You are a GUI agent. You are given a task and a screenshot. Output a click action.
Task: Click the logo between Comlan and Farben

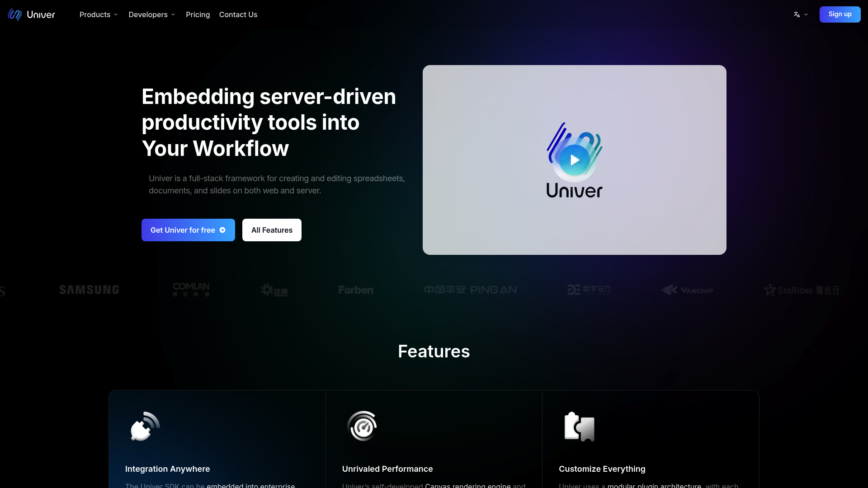pyautogui.click(x=274, y=290)
